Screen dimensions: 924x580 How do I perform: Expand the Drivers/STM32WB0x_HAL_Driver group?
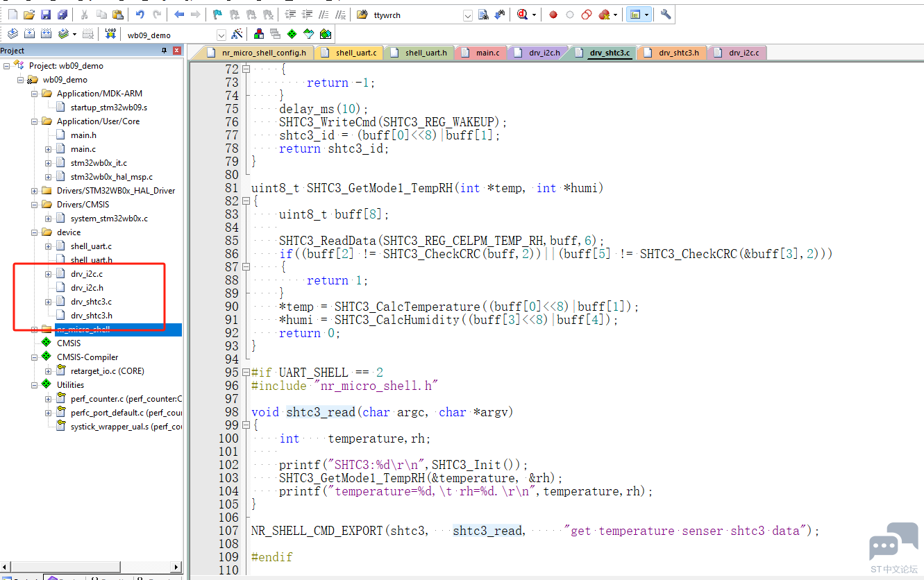pos(34,191)
